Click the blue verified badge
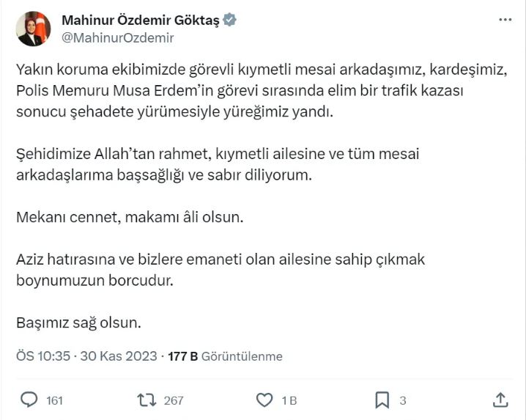The image size is (526, 420). pos(231,20)
